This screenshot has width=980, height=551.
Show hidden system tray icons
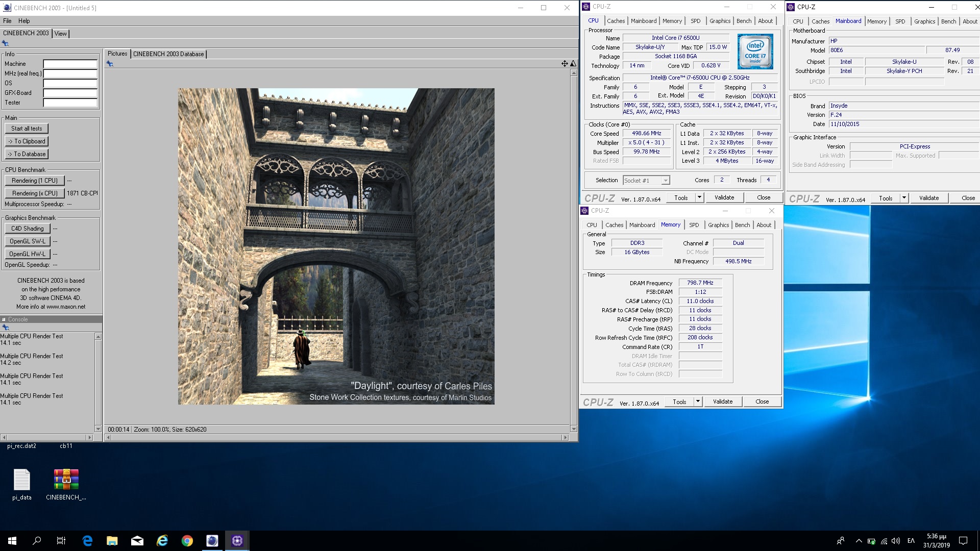859,541
